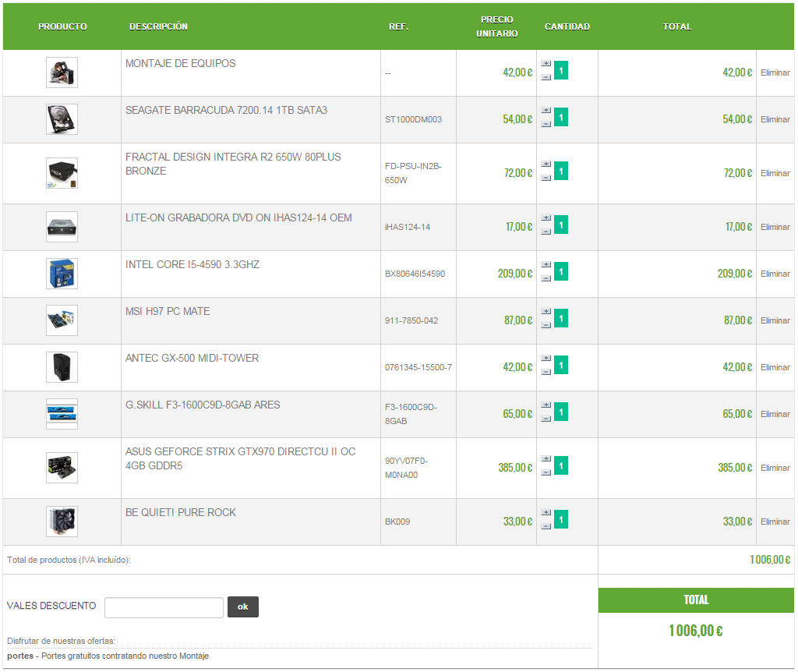View G.SKILL ARES memory thumbnail
Viewport: 798px width, 672px height.
pos(62,414)
